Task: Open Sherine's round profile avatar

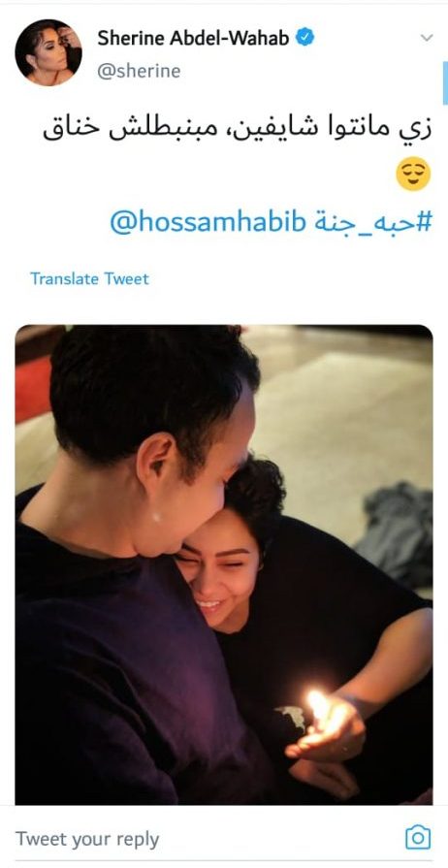Action: point(48,52)
